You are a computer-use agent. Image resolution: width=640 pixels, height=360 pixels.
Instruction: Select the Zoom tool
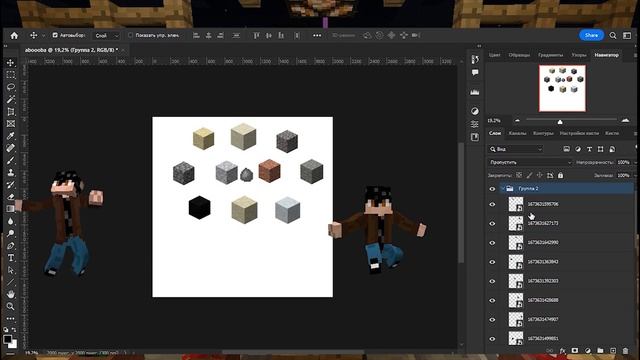[11, 306]
